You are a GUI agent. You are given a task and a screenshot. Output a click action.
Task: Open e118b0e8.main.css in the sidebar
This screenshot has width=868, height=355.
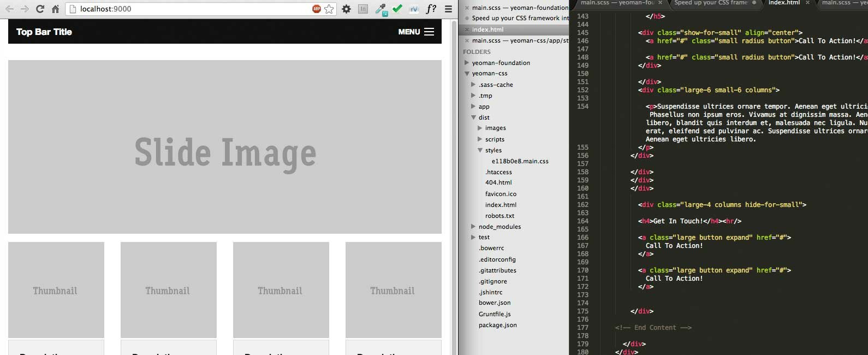(x=520, y=161)
